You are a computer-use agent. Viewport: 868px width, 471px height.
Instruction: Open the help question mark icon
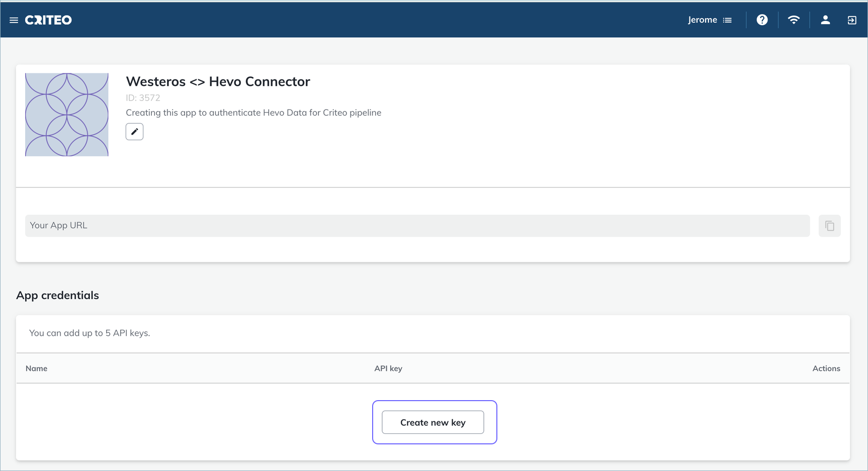click(x=762, y=20)
